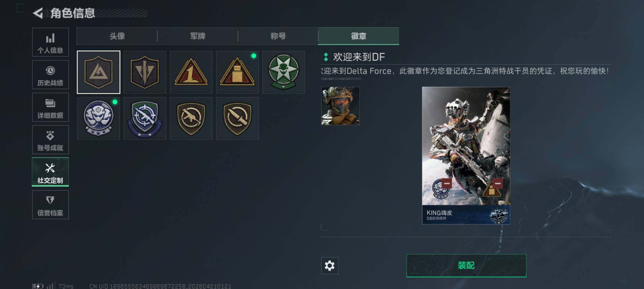Open the 个人信息 sidebar section

pyautogui.click(x=50, y=42)
